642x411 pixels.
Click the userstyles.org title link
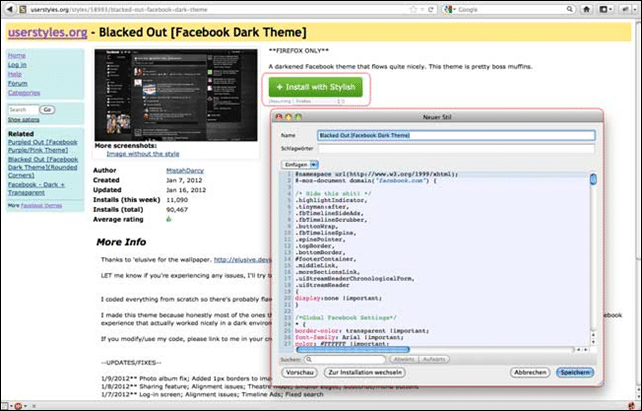point(47,32)
